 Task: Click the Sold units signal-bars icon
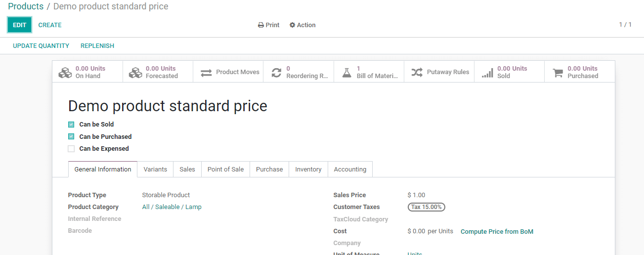[x=487, y=73]
